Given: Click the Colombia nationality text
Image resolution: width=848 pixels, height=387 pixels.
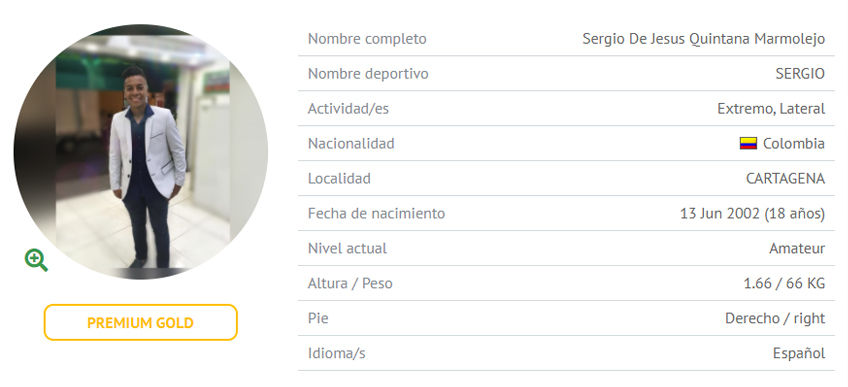Looking at the screenshot, I should coord(794,144).
